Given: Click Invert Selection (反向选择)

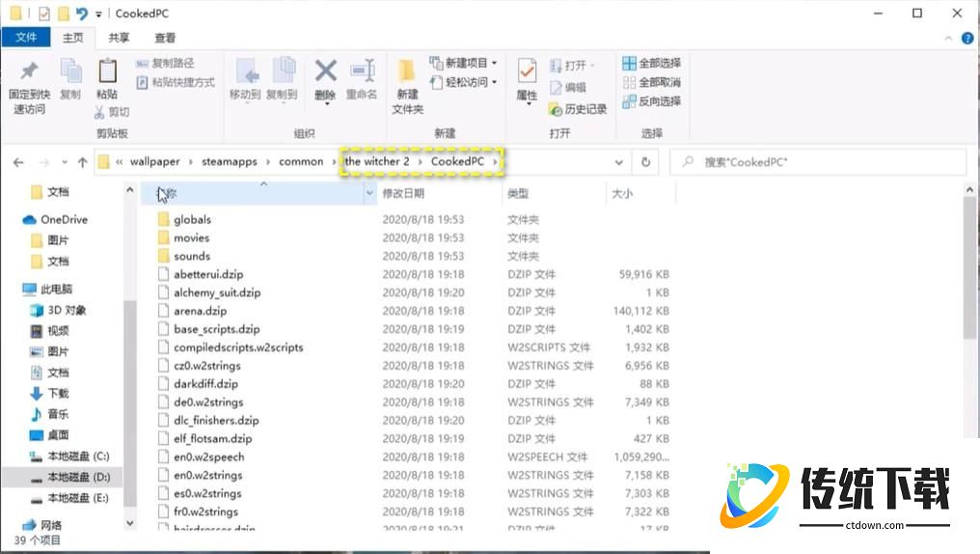Looking at the screenshot, I should pos(651,100).
